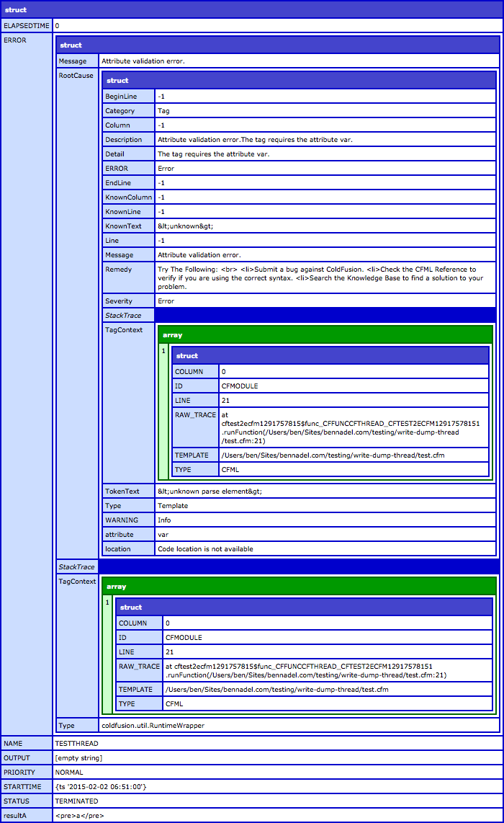Image resolution: width=504 pixels, height=823 pixels.
Task: Toggle the Category key
Action: click(x=128, y=111)
